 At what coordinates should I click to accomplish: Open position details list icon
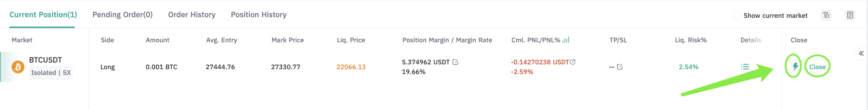[745, 66]
